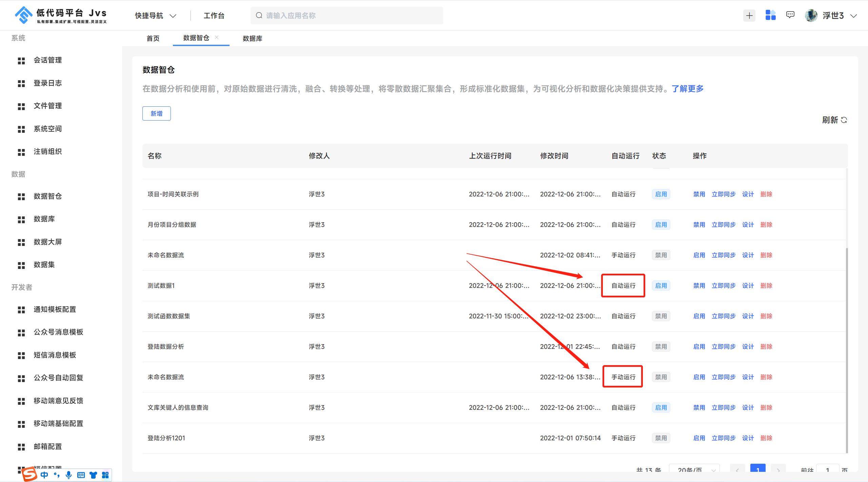Click 名称 column header
Viewport: 868px width, 482px height.
pyautogui.click(x=155, y=156)
